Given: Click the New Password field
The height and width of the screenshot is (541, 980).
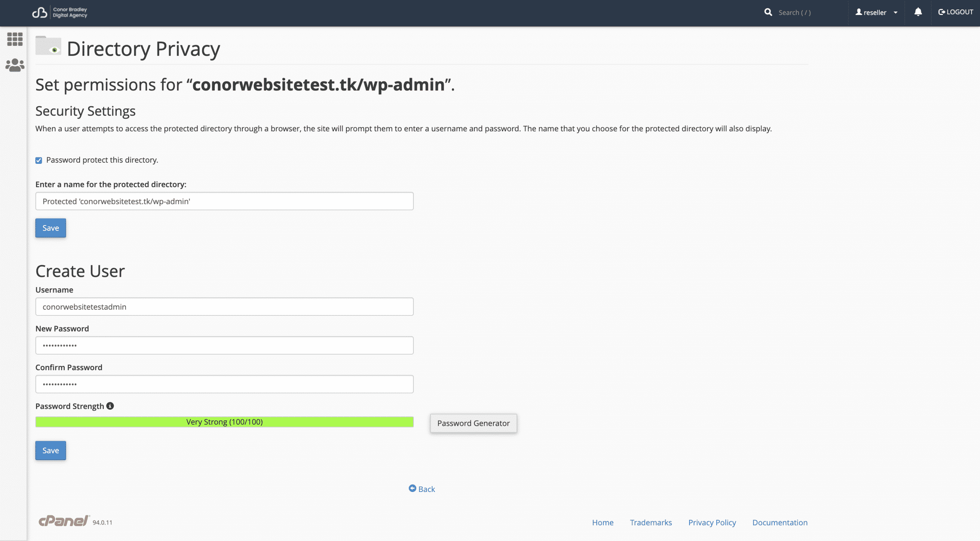Looking at the screenshot, I should tap(224, 345).
